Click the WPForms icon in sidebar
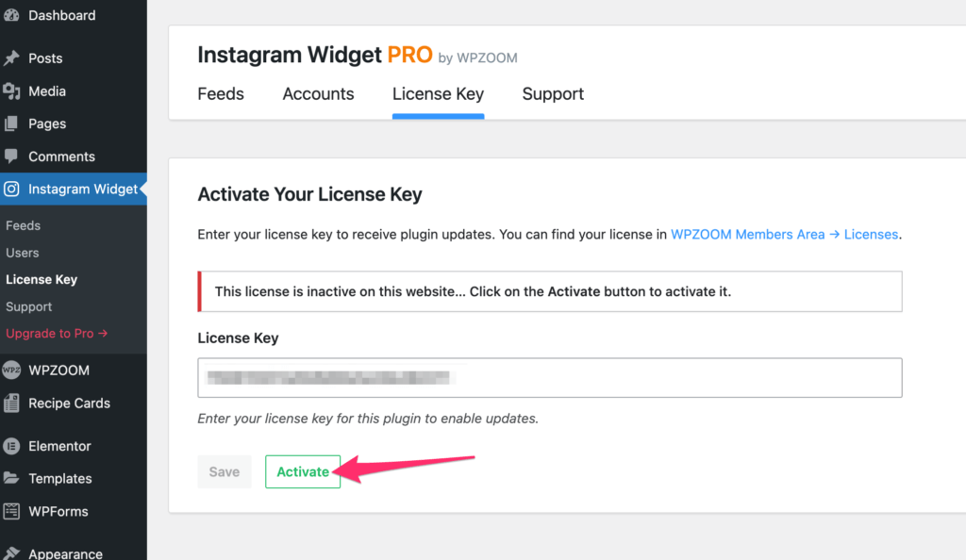Viewport: 966px width, 560px height. coord(11,511)
